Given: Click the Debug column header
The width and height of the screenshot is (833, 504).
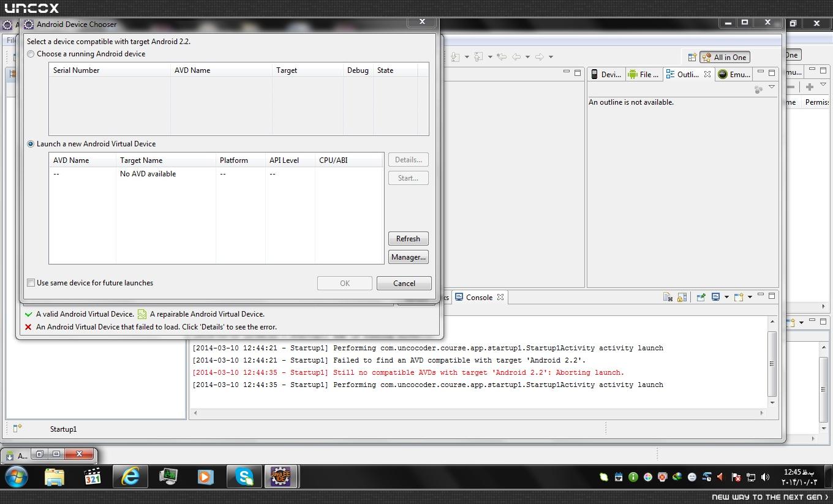Looking at the screenshot, I should click(358, 70).
